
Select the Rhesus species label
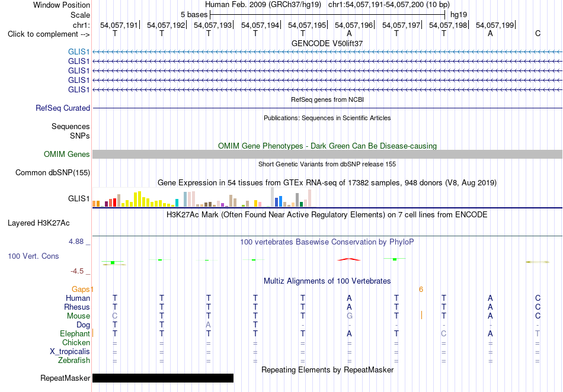click(x=77, y=307)
